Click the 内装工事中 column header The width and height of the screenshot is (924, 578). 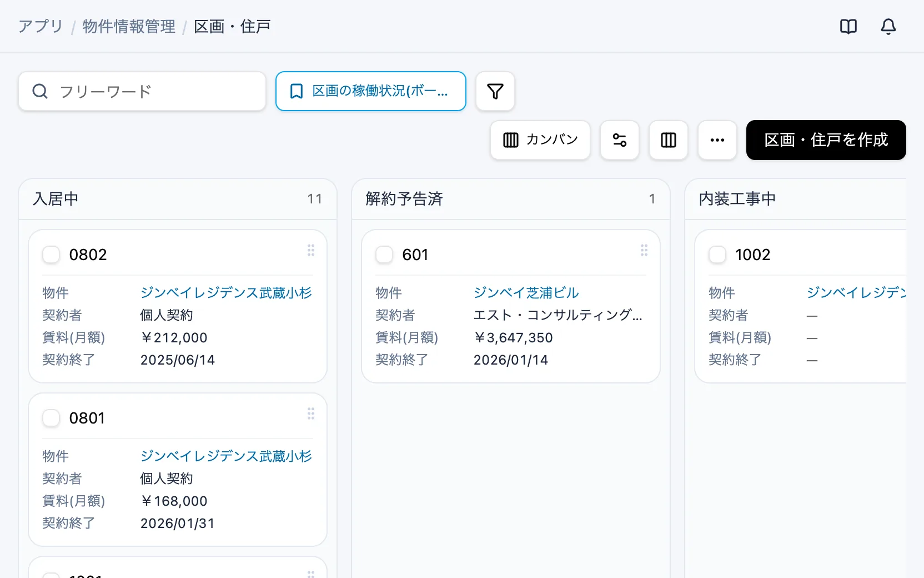click(x=795, y=199)
